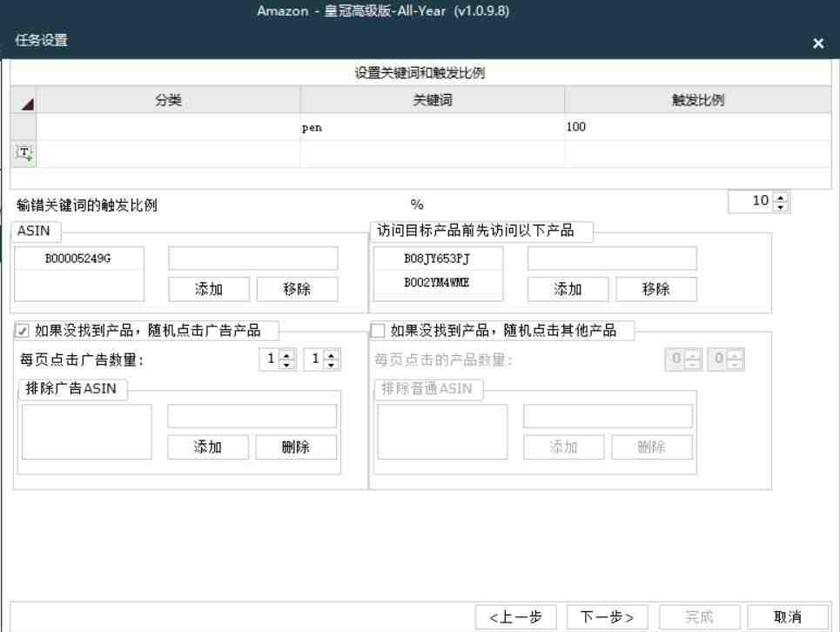Click the row header of the pen row
Screen dimensions: 840x632
(x=24, y=127)
